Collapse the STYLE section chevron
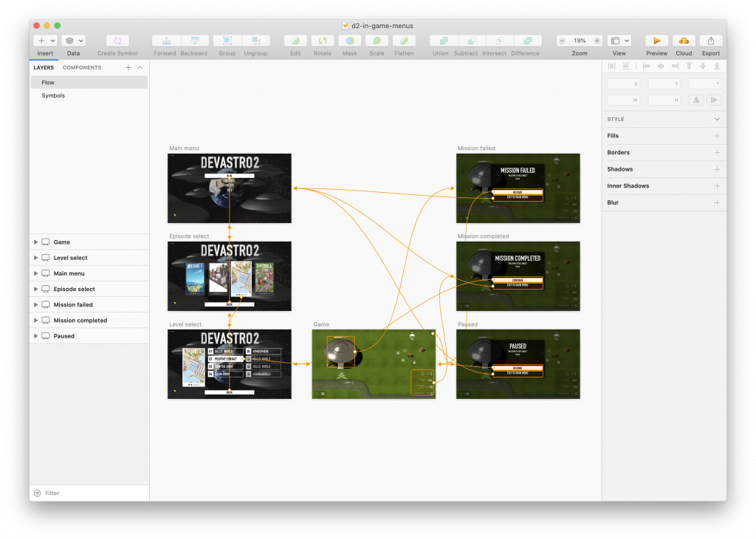Image resolution: width=756 pixels, height=540 pixels. [x=717, y=119]
